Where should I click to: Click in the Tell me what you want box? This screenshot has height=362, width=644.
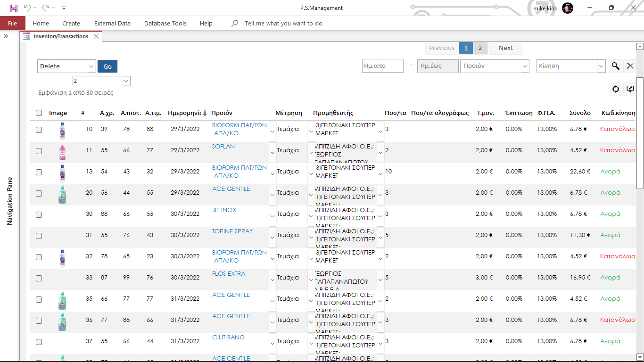click(x=283, y=23)
